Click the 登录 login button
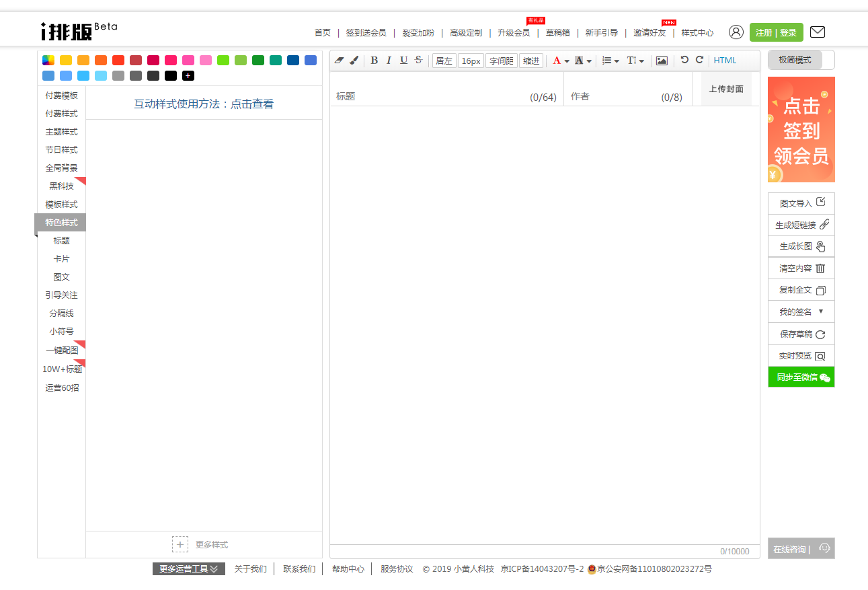Viewport: 868px width, 590px height. click(788, 32)
